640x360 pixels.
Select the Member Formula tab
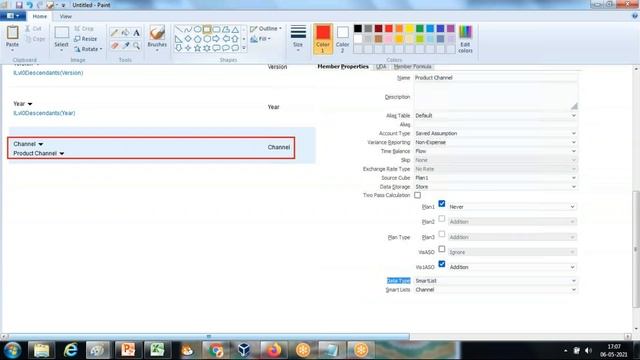(412, 67)
